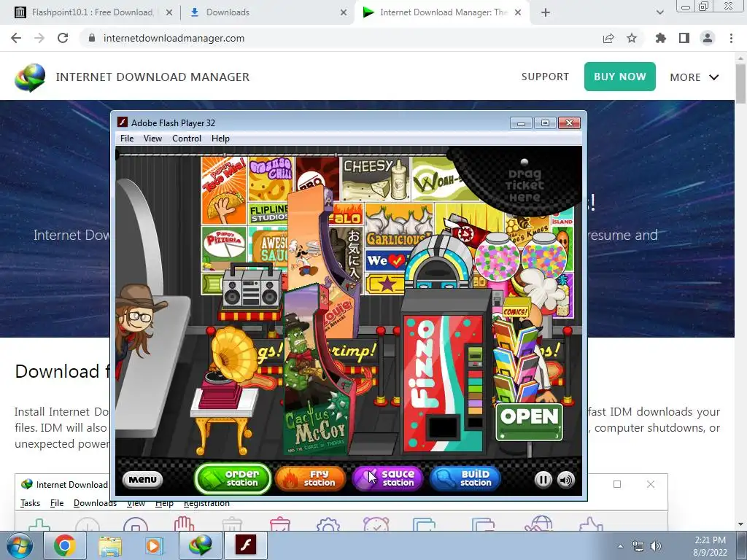Go to the Build Station
This screenshot has height=560, width=747.
[x=465, y=478]
